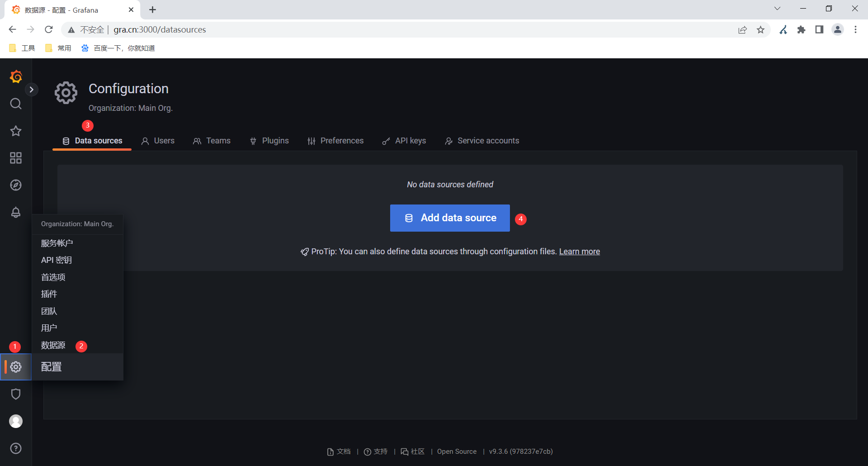Open the user profile avatar in sidebar
This screenshot has width=868, height=466.
16,421
